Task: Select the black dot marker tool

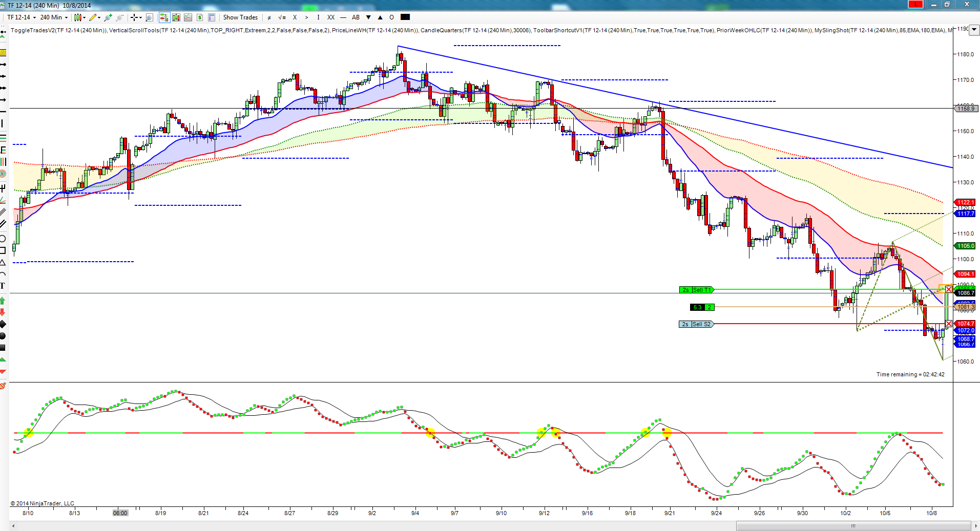Action: [x=3, y=336]
